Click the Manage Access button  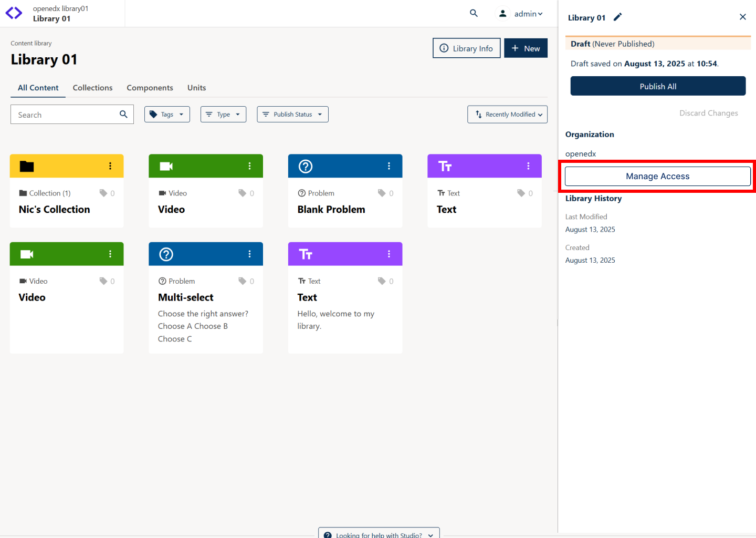(657, 176)
